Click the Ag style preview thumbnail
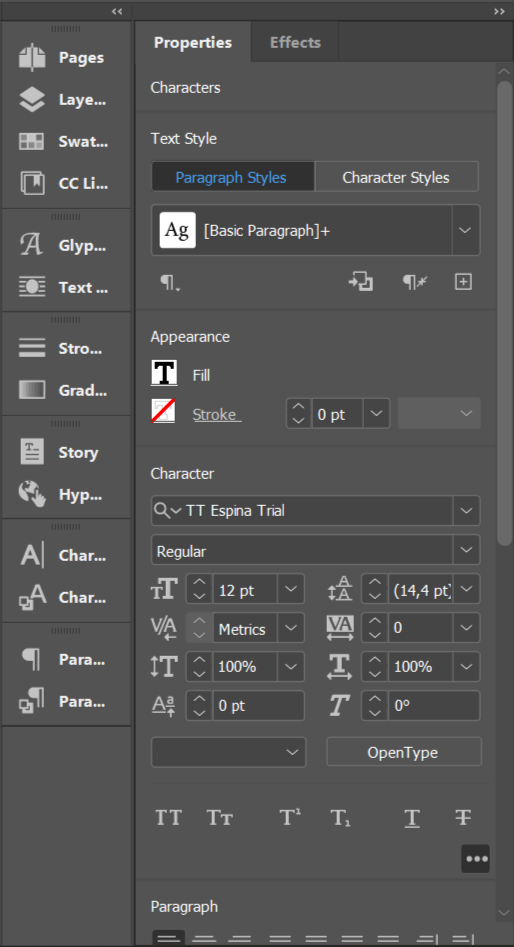 point(178,230)
